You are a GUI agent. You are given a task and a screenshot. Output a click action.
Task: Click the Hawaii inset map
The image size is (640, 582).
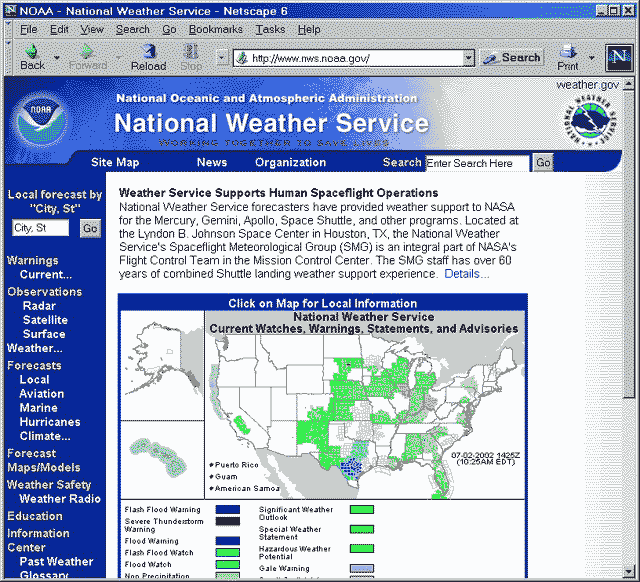162,460
